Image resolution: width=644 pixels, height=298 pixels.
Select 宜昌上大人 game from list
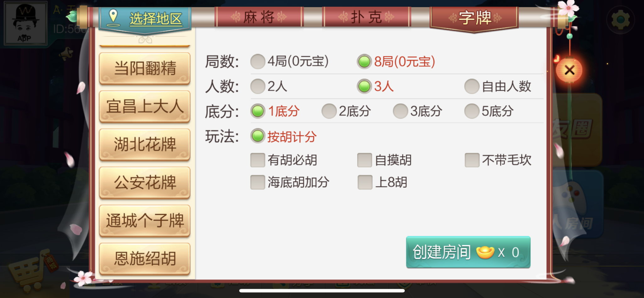145,106
